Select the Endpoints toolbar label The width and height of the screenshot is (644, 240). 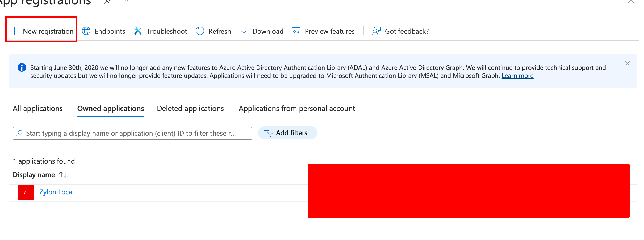pyautogui.click(x=110, y=31)
